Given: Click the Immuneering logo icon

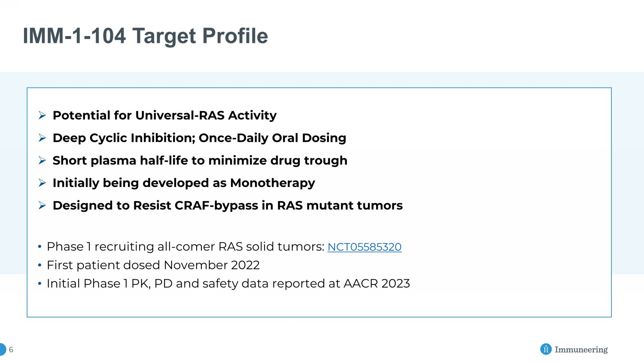Looking at the screenshot, I should click(x=546, y=349).
